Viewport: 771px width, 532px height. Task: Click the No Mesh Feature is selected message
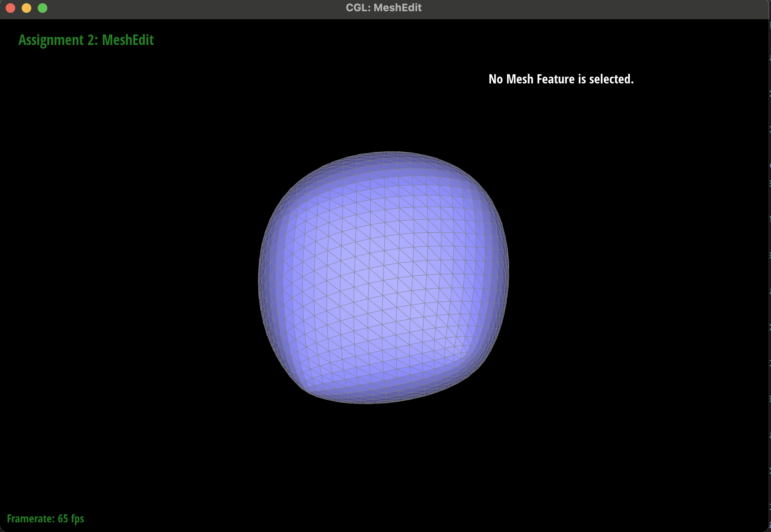pyautogui.click(x=561, y=79)
